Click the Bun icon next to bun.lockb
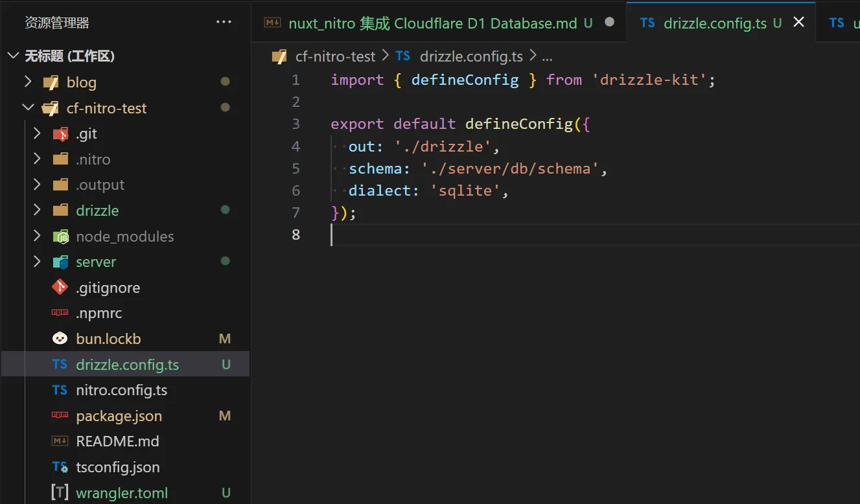This screenshot has height=504, width=860. point(59,338)
